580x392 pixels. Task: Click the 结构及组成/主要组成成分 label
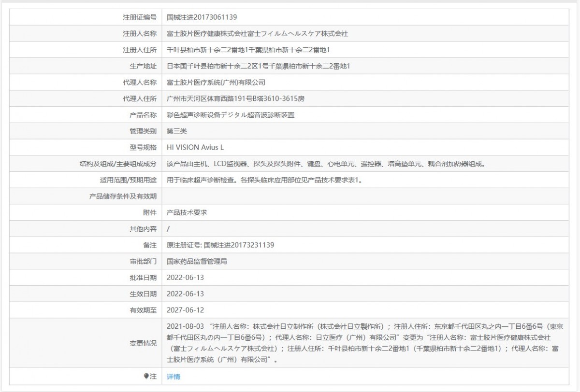(x=118, y=164)
